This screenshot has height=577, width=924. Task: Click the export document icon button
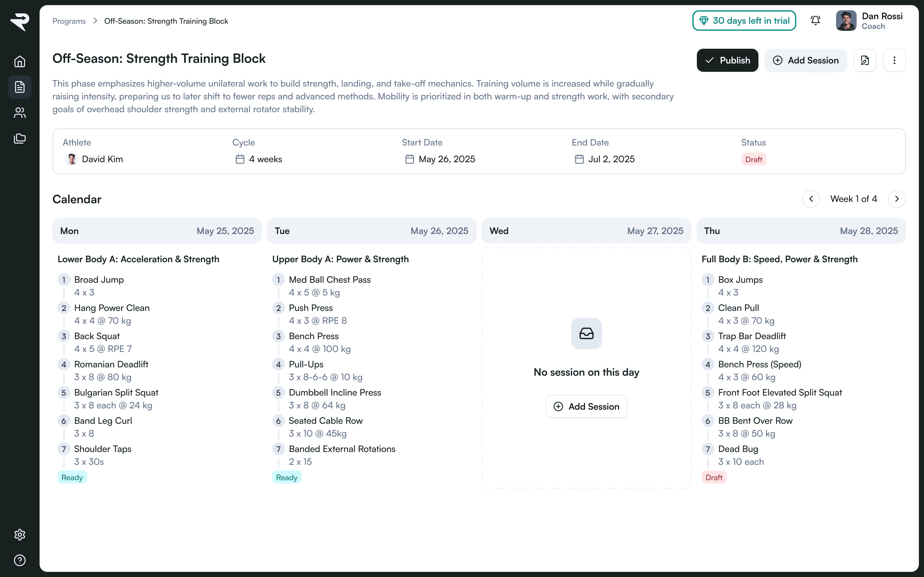tap(865, 60)
